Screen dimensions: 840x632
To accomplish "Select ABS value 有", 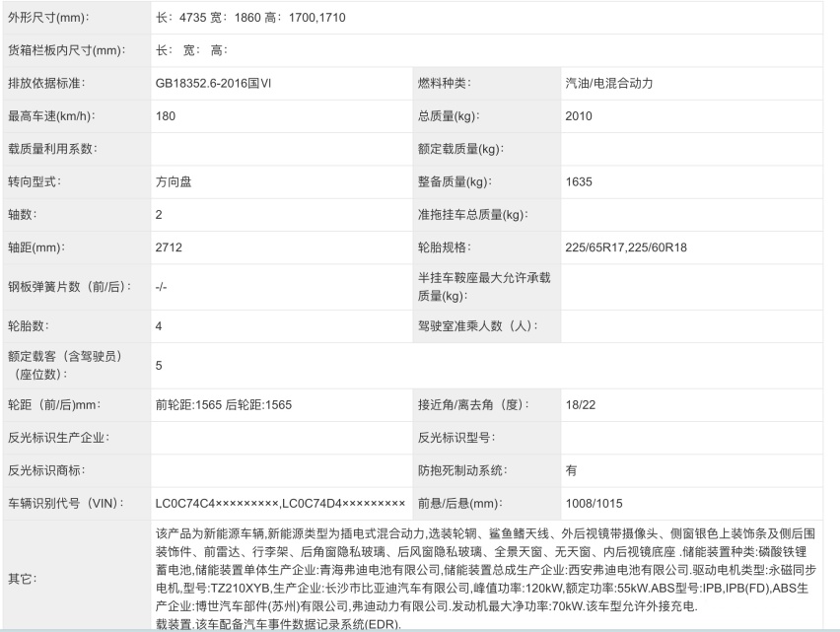I will (x=571, y=470).
